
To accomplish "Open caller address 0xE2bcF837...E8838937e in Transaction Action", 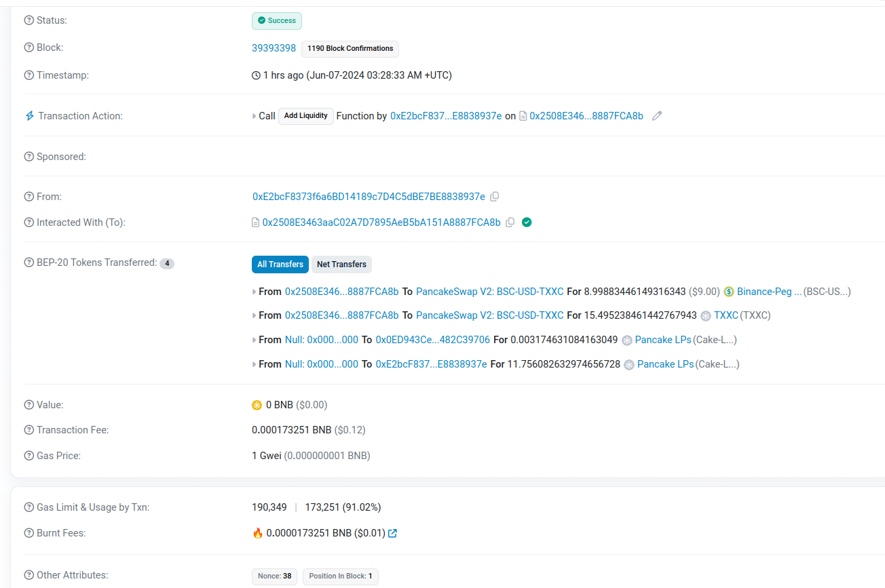I will click(x=446, y=116).
